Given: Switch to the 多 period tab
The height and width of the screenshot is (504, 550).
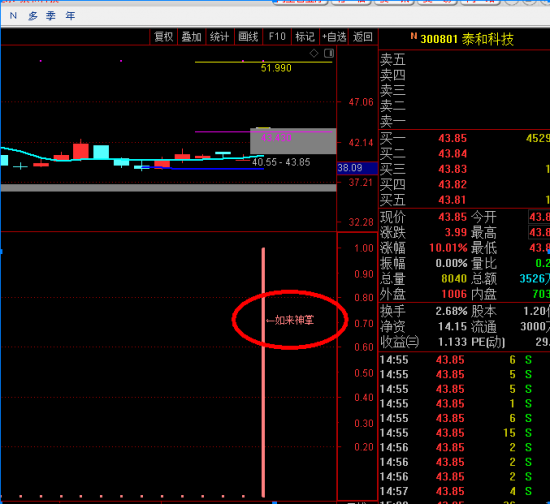Looking at the screenshot, I should pos(33,16).
